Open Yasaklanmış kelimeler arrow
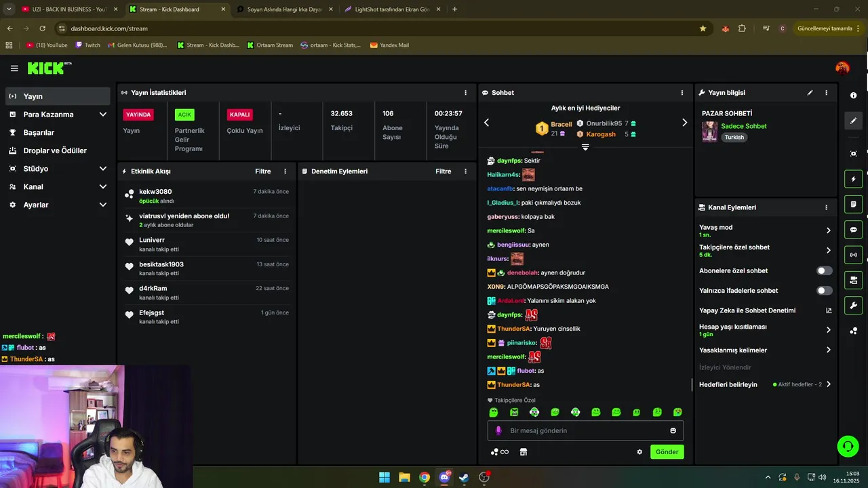Screen dimensions: 868x488 click(828, 350)
